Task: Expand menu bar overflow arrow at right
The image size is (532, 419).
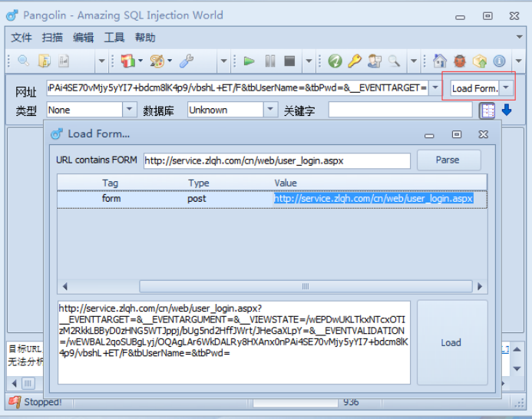Action: [x=519, y=37]
